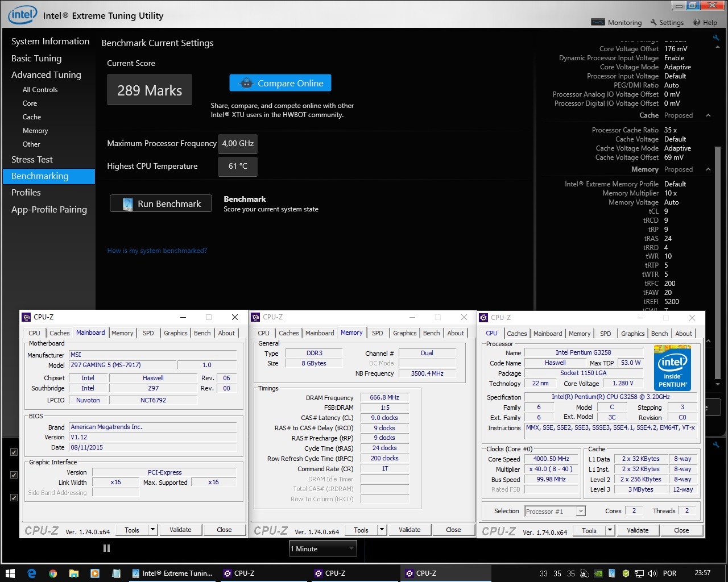Switch to SPD tab in Mainboard CPU-Z window

click(148, 333)
